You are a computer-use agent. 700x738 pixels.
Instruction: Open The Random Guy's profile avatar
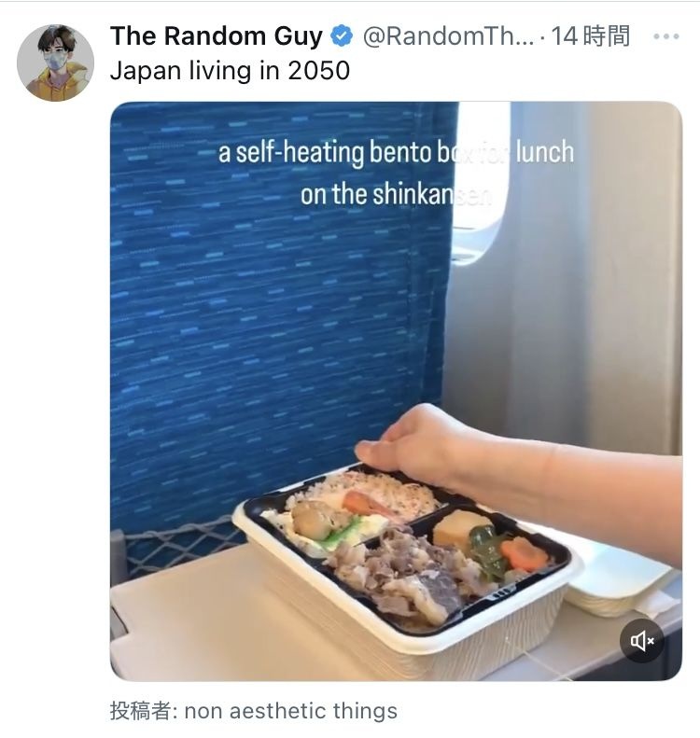[56, 63]
